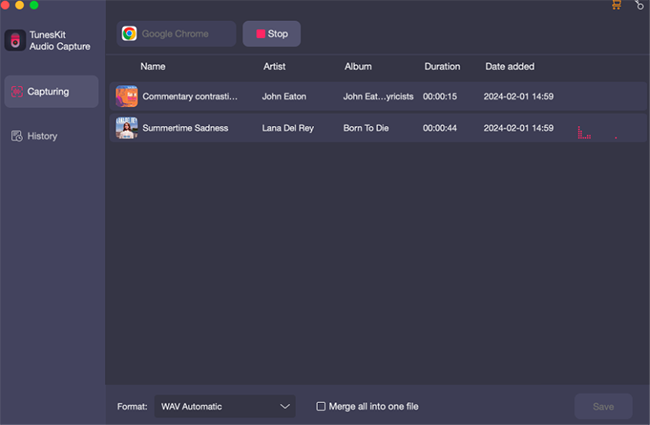Image resolution: width=650 pixels, height=425 pixels.
Task: Click the Album column header
Action: point(358,66)
